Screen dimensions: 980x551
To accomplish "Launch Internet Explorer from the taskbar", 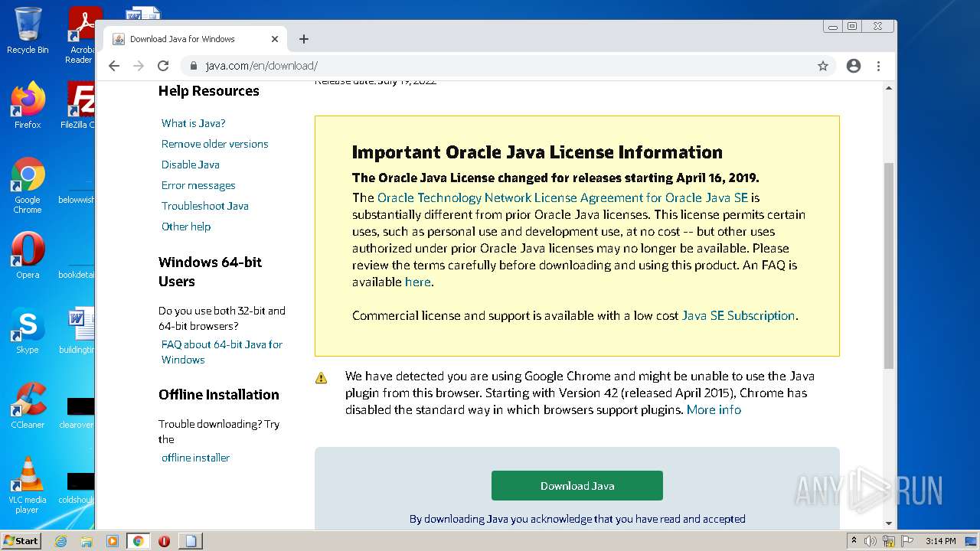I will pyautogui.click(x=60, y=541).
